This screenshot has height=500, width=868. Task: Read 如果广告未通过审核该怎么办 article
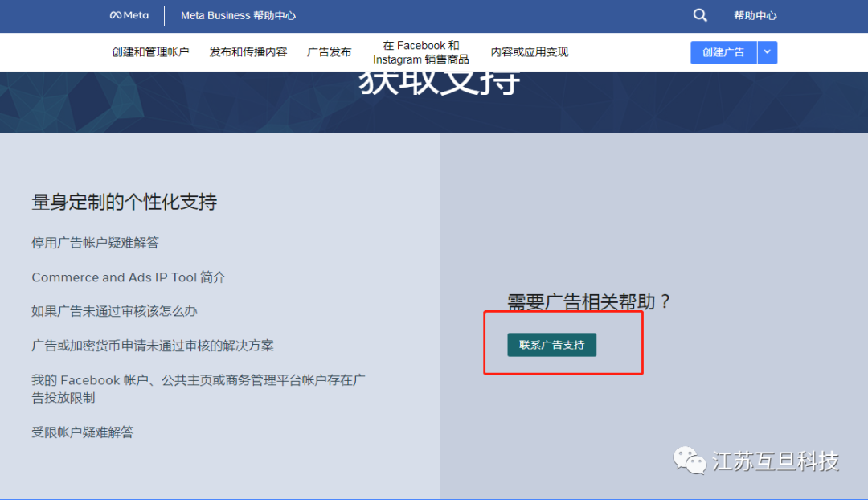pyautogui.click(x=114, y=311)
